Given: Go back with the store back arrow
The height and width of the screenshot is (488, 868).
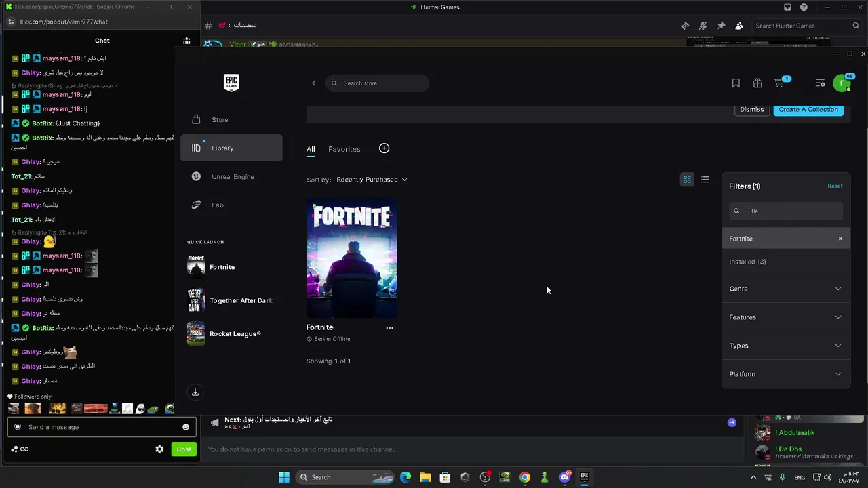Looking at the screenshot, I should tap(313, 83).
